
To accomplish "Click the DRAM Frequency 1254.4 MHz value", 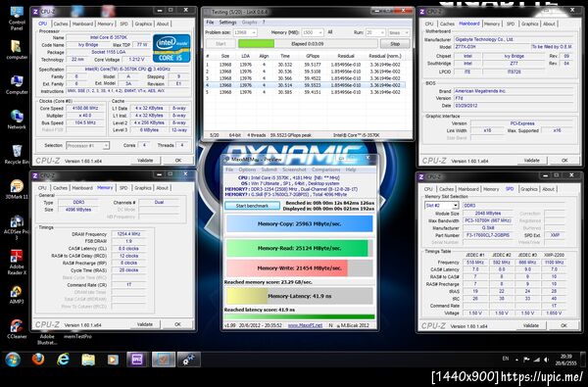I will point(128,233).
